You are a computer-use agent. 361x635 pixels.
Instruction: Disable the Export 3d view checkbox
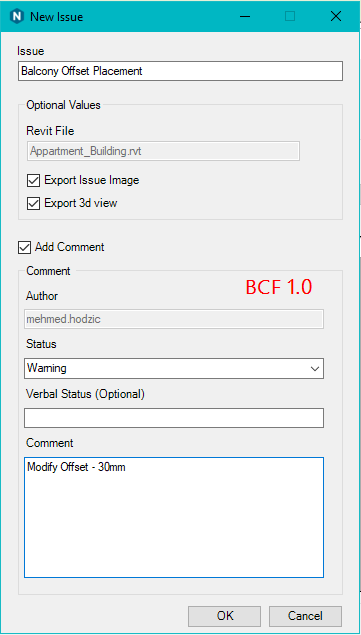pyautogui.click(x=33, y=203)
